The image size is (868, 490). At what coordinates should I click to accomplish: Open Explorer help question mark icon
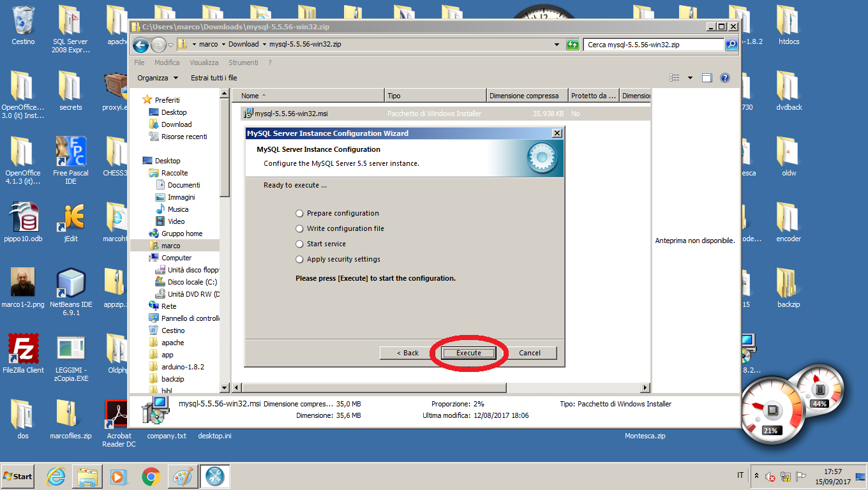pyautogui.click(x=725, y=78)
